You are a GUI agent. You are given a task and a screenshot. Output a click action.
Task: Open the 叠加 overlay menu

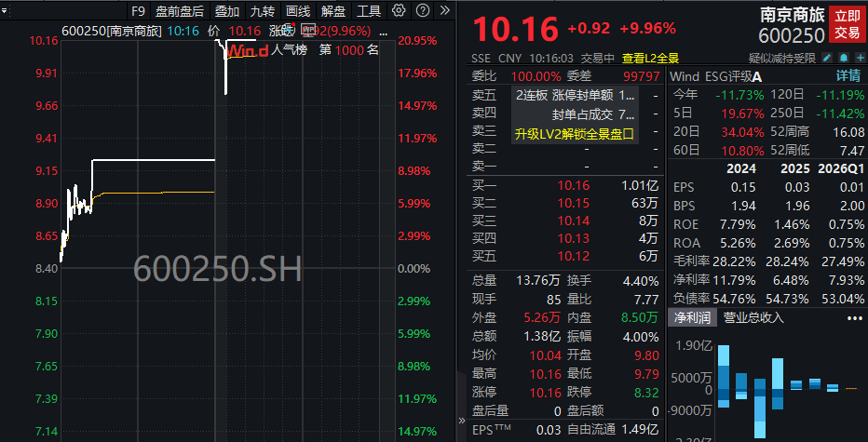(x=227, y=10)
